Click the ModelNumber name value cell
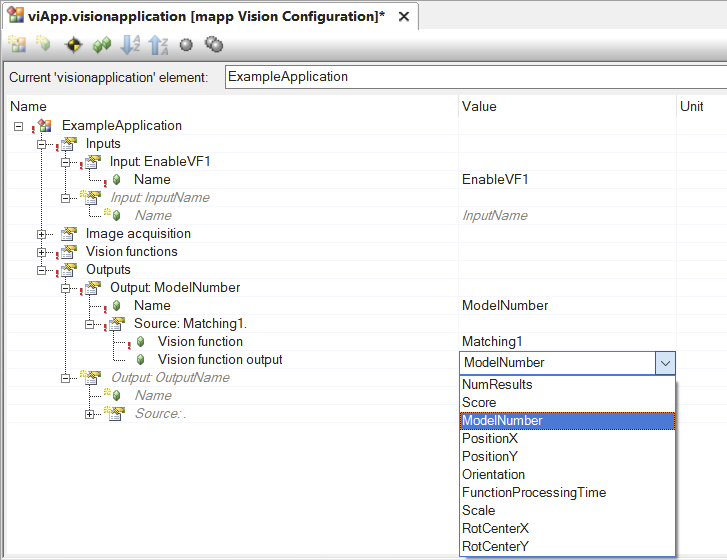The height and width of the screenshot is (560, 727). point(567,306)
